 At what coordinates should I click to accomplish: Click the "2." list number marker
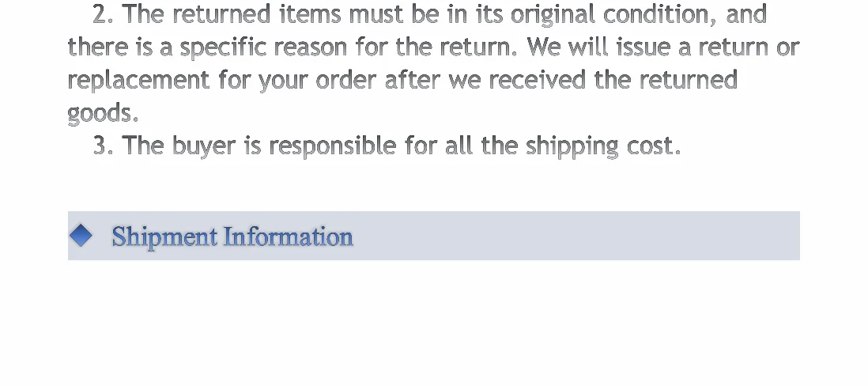104,14
